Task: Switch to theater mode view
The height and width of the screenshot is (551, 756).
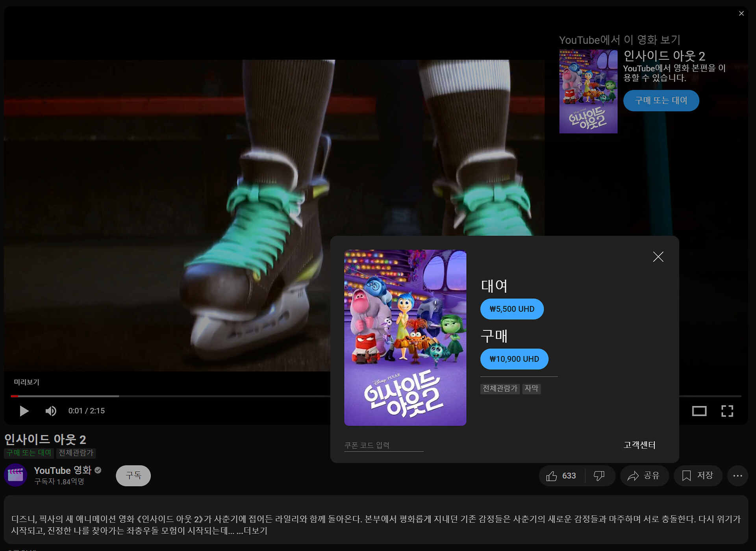Action: (x=699, y=411)
